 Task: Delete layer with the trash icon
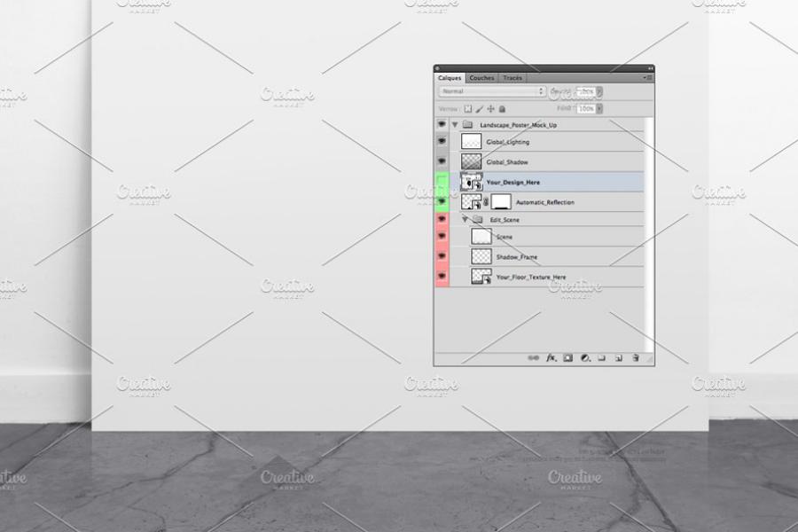[x=635, y=358]
